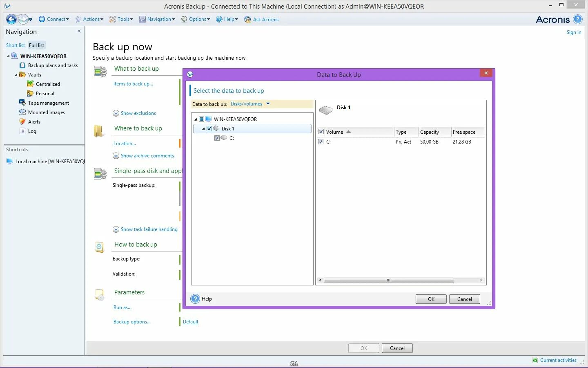The height and width of the screenshot is (368, 588).
Task: Collapse the Navigation pane chevron
Action: pos(79,31)
